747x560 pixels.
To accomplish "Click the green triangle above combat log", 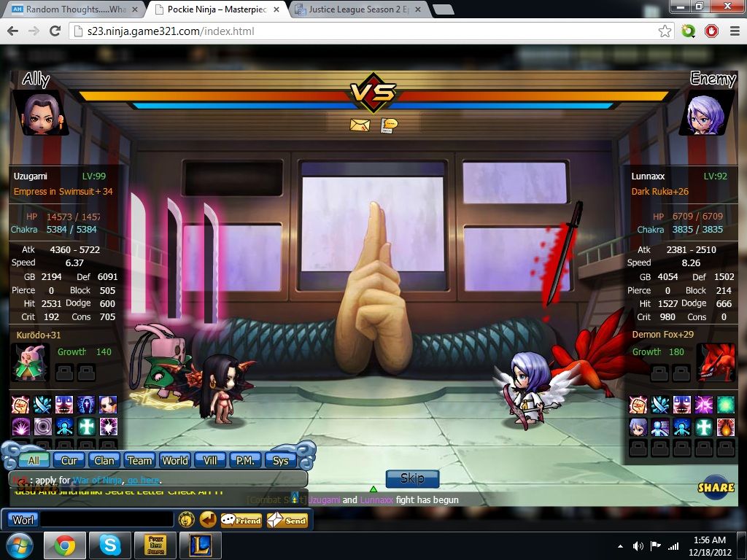I will pos(373,489).
